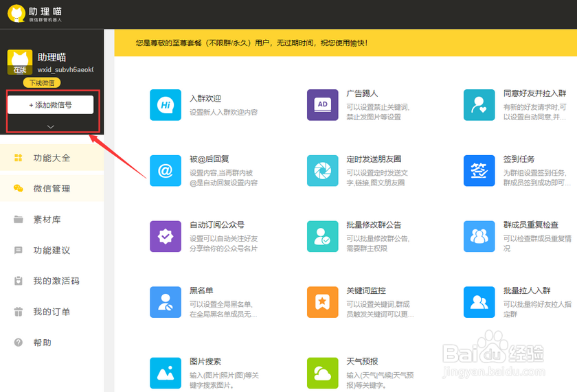Open the 帮助 menu item
The height and width of the screenshot is (392, 577).
pos(52,343)
